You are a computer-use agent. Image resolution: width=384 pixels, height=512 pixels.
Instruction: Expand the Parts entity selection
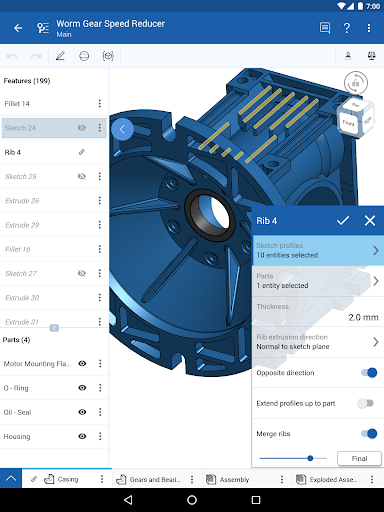click(318, 281)
